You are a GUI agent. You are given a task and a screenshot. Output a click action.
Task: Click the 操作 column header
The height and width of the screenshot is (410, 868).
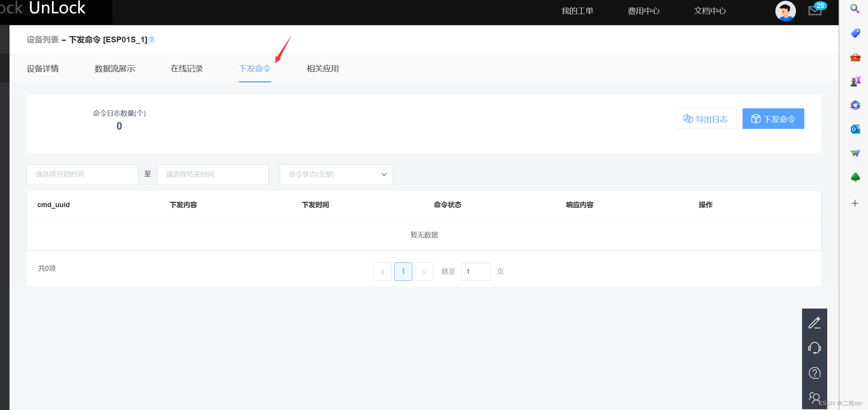(706, 205)
